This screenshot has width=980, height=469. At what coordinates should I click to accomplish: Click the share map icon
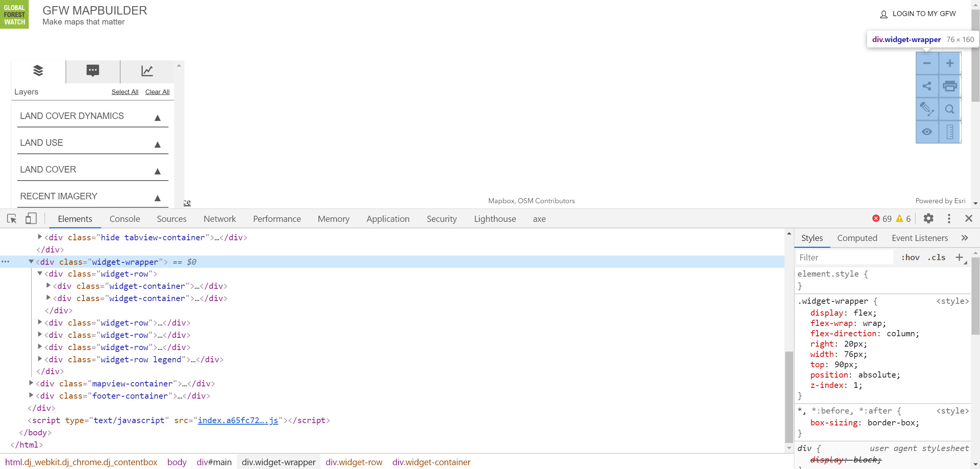pos(927,86)
